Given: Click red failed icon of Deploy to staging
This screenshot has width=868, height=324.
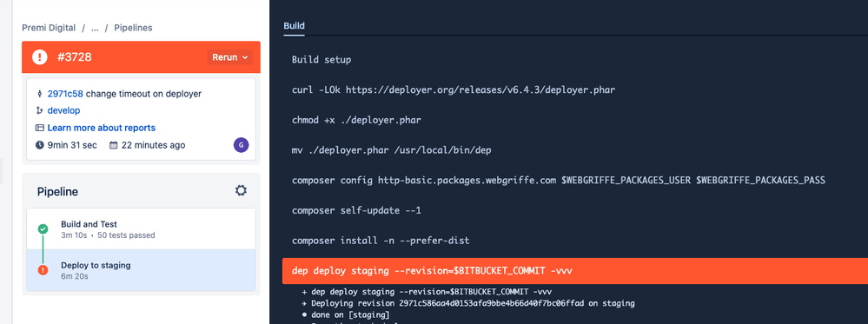Looking at the screenshot, I should coord(43,270).
